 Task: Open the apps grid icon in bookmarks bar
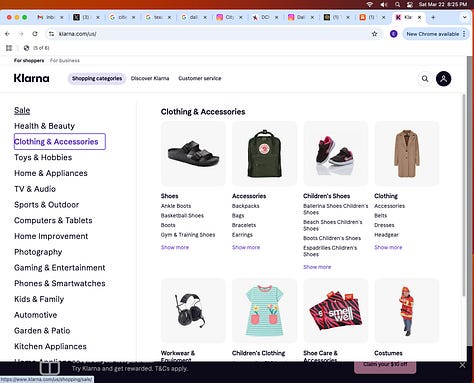(x=9, y=48)
